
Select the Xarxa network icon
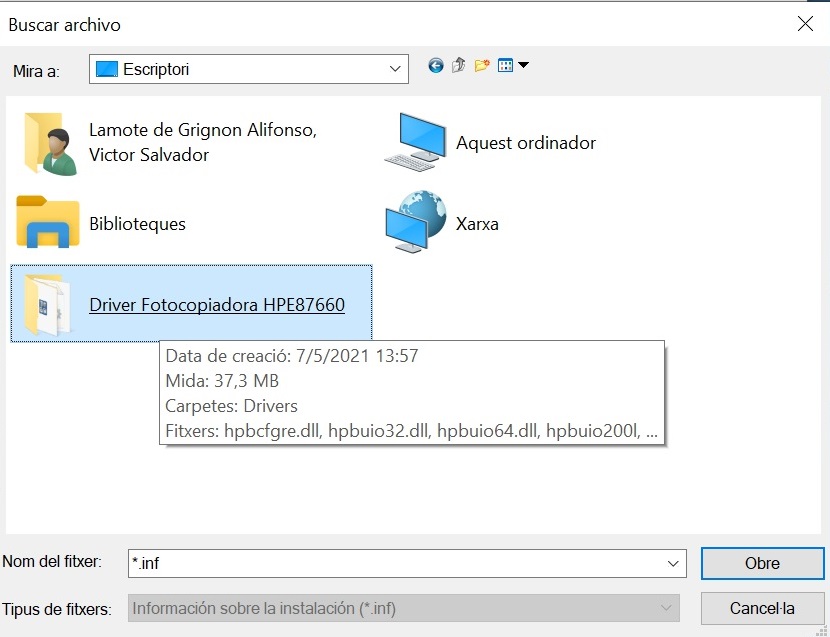click(x=416, y=221)
